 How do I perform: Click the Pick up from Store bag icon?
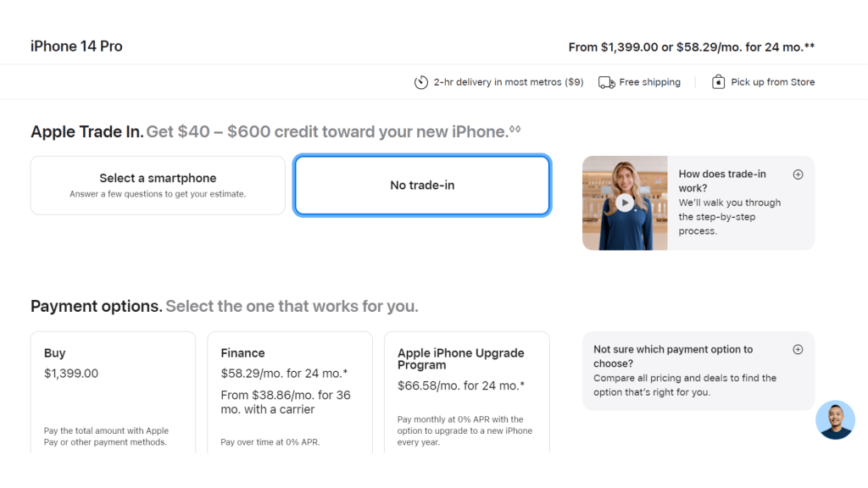point(718,82)
